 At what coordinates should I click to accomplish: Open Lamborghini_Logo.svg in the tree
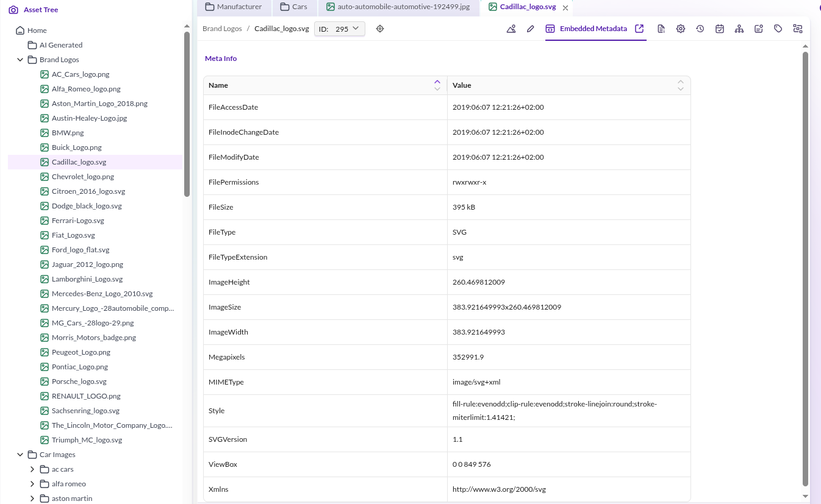[87, 279]
